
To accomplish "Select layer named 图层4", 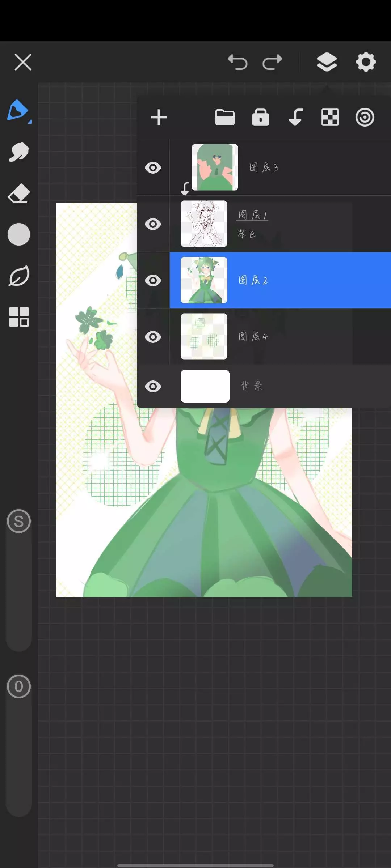I will coord(253,337).
